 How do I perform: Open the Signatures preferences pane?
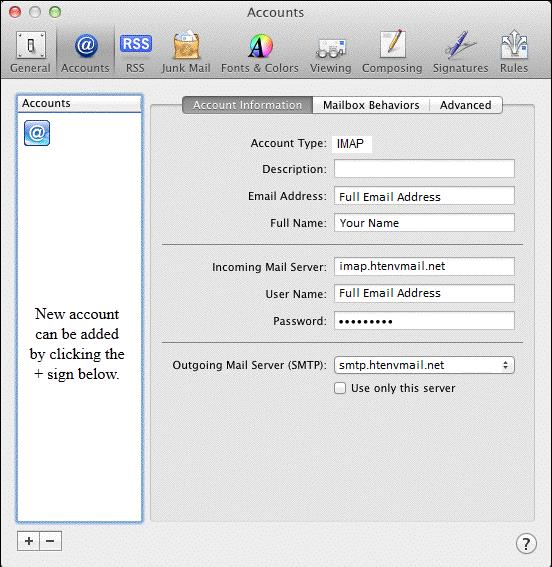pyautogui.click(x=461, y=52)
